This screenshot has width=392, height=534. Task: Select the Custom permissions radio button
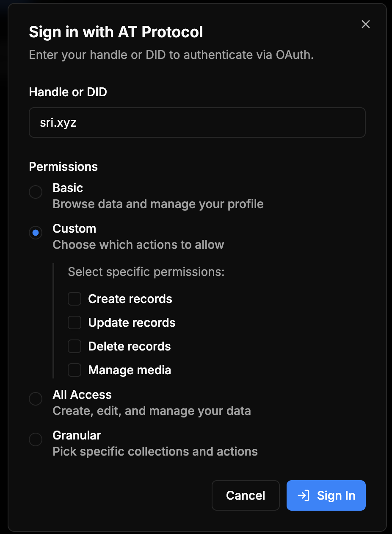tap(36, 233)
